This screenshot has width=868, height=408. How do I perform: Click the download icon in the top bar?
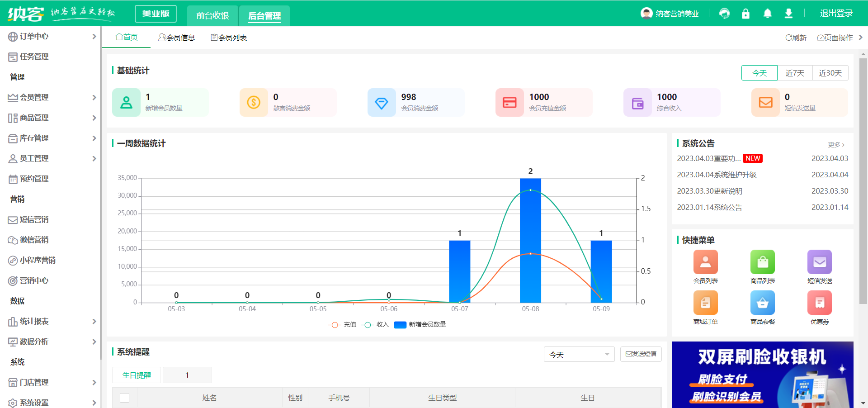pos(788,14)
